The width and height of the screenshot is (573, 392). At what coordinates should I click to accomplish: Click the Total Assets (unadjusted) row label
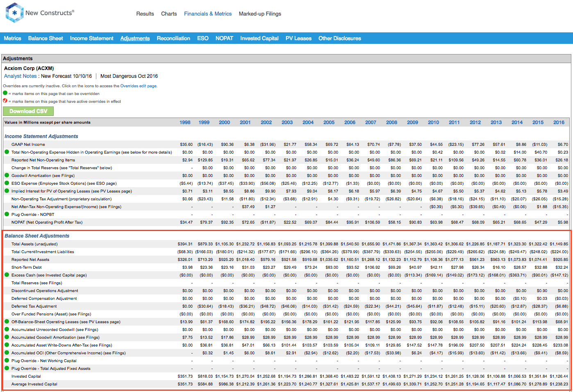click(34, 244)
